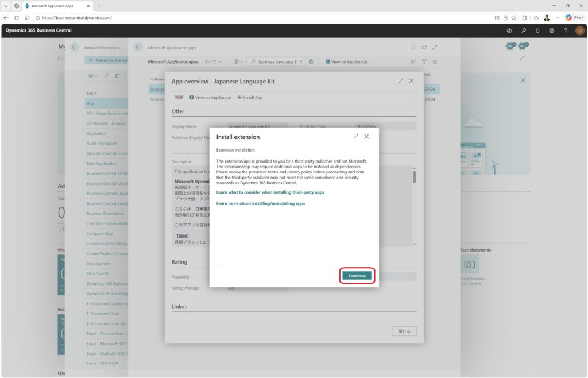588x378 pixels.
Task: Open Business Central settings gear
Action: pyautogui.click(x=551, y=31)
